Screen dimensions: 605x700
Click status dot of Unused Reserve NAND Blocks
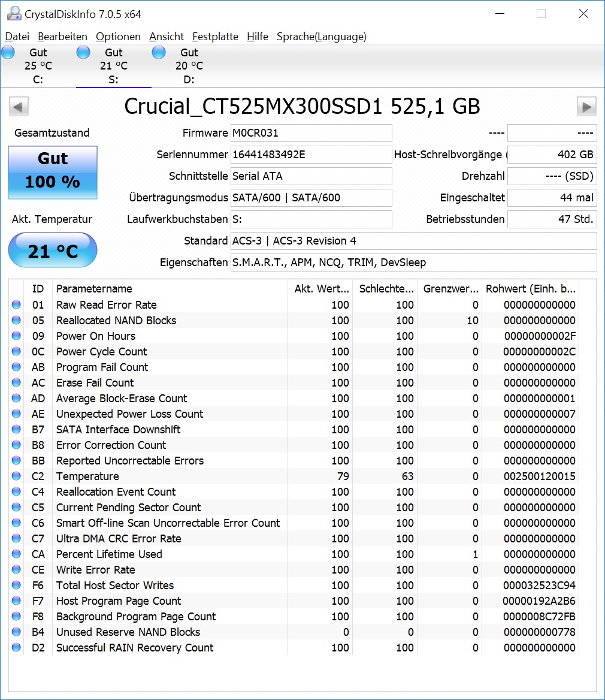point(17,632)
